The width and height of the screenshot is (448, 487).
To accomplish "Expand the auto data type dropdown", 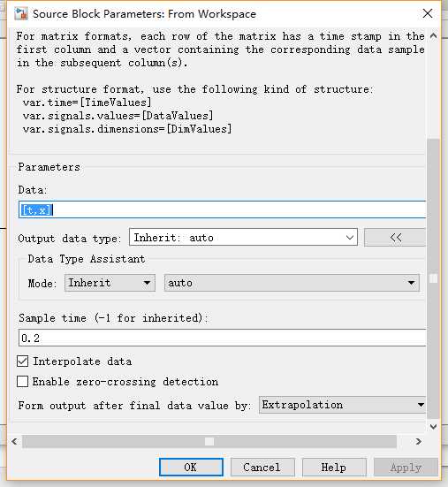I will (x=292, y=283).
